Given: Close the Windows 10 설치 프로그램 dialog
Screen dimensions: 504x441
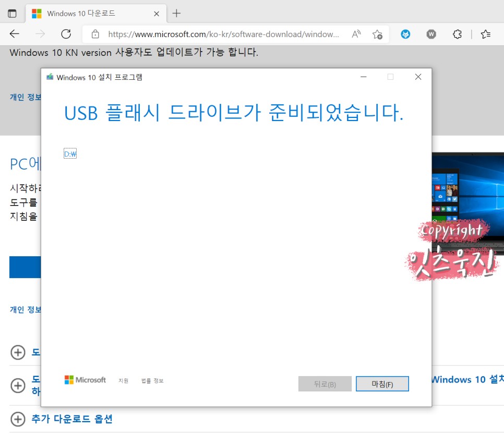Looking at the screenshot, I should [418, 77].
